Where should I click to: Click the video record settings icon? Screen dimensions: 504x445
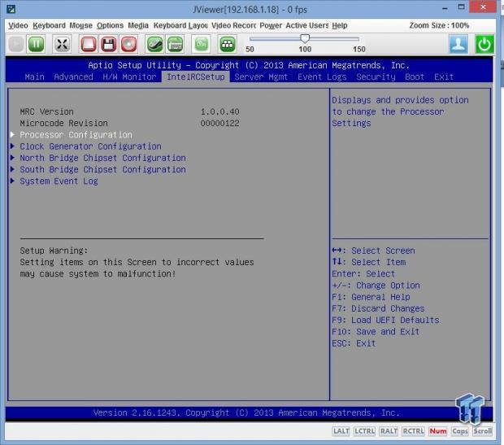(202, 44)
